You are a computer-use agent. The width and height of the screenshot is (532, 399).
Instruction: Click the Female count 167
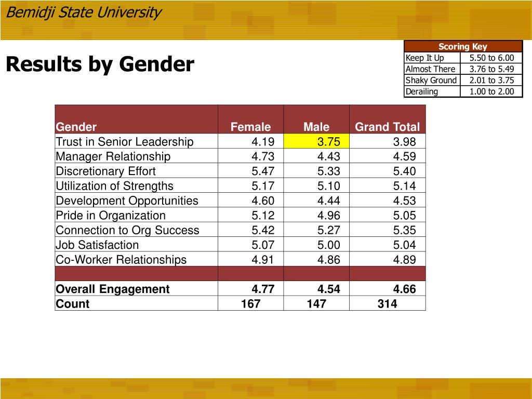tap(250, 303)
